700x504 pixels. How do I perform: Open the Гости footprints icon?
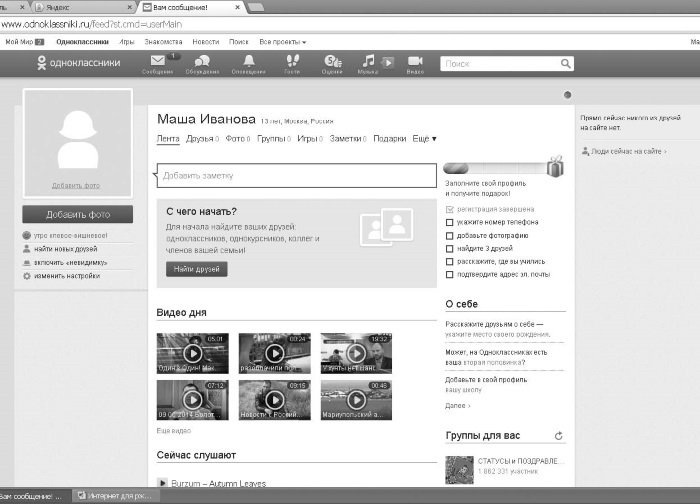(x=292, y=61)
